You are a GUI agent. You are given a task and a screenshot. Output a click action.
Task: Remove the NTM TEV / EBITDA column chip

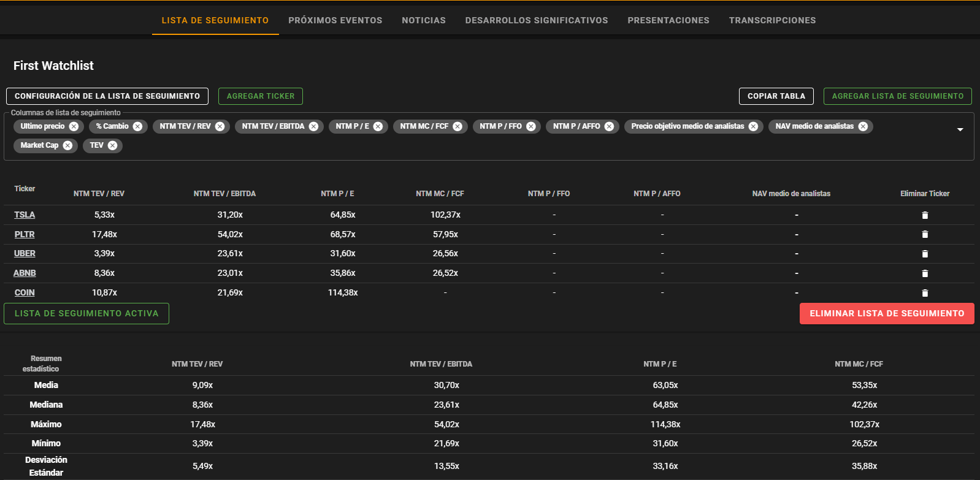click(x=313, y=126)
